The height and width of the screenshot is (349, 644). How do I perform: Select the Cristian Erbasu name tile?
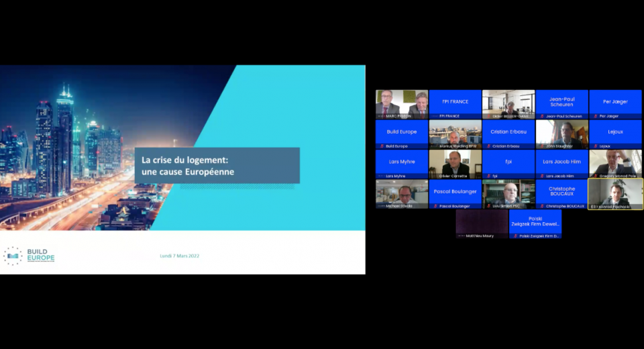click(508, 134)
